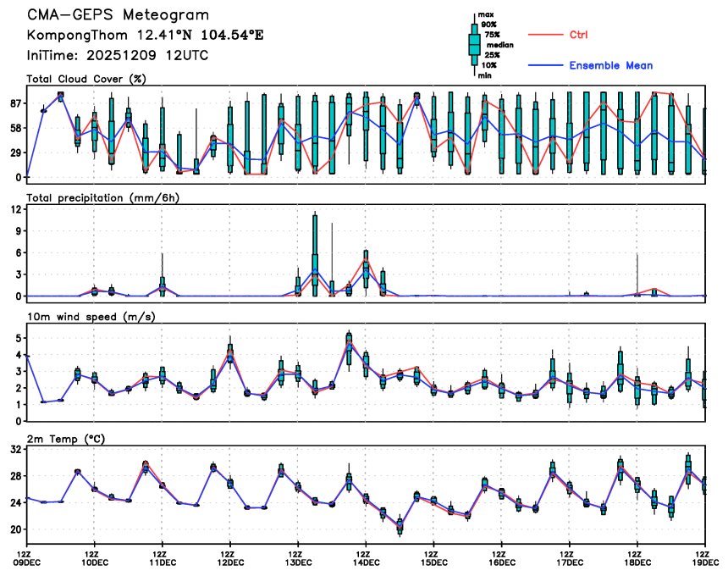Select the '10m wind speed (m/s)' panel title
The height and width of the screenshot is (576, 728).
click(x=91, y=317)
